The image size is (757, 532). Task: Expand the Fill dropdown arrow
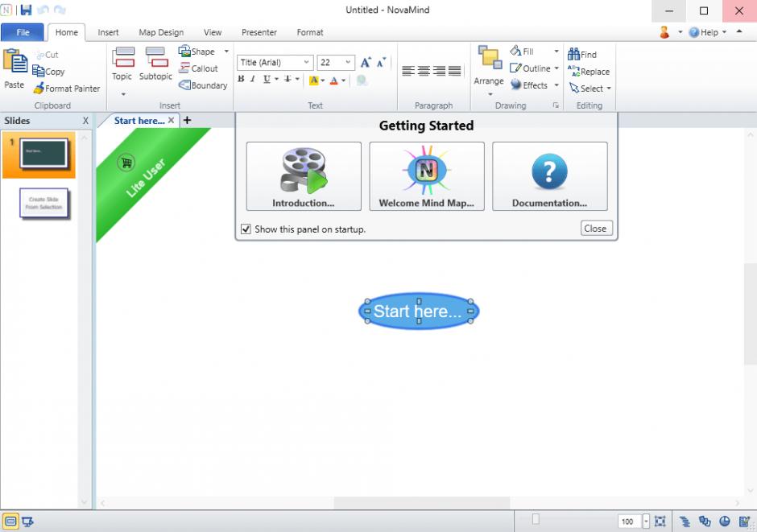click(556, 52)
